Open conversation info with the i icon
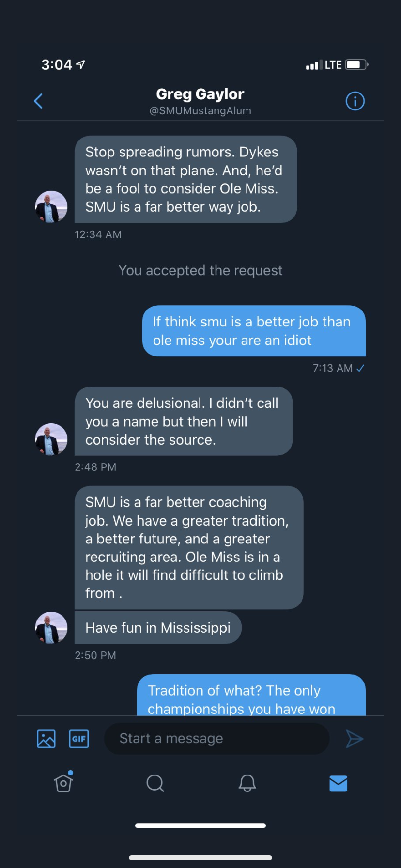Screen dimensions: 401x868 pyautogui.click(x=355, y=101)
